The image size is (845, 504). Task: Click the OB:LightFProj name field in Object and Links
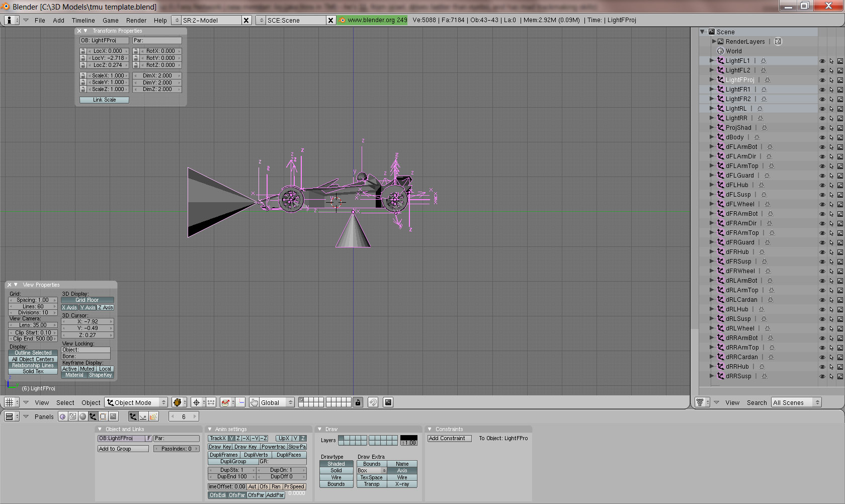pyautogui.click(x=121, y=439)
